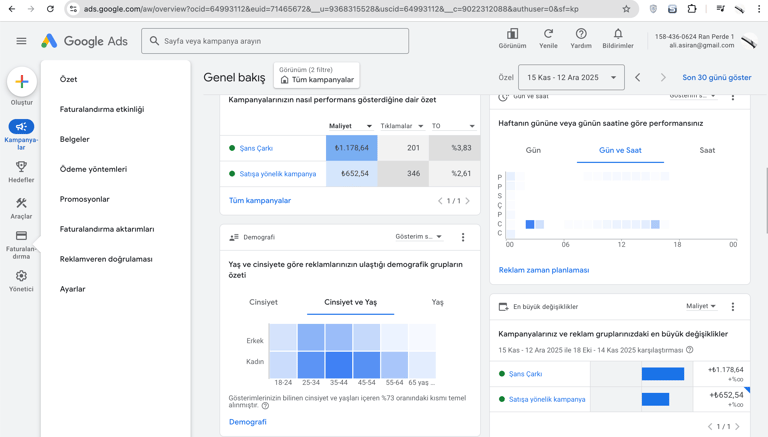
Task: Click the ₺1.178,64 cost cell for Şans Çarkı
Action: [x=352, y=148]
